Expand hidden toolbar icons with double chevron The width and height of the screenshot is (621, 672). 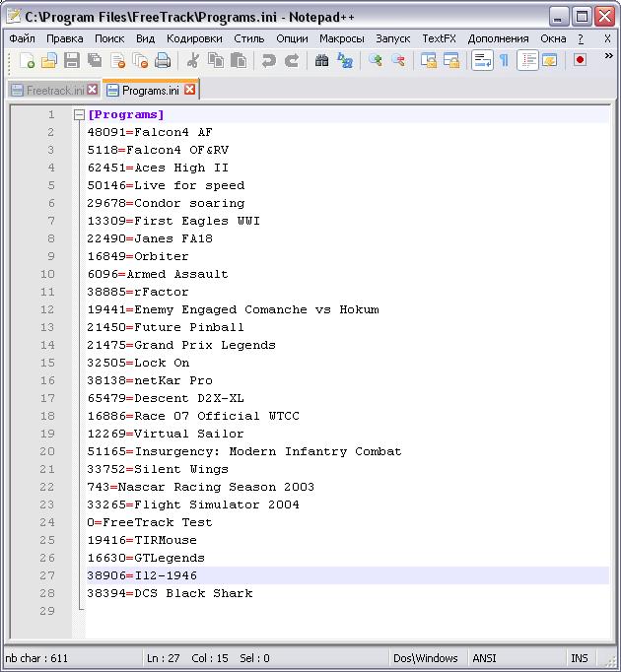[x=608, y=56]
